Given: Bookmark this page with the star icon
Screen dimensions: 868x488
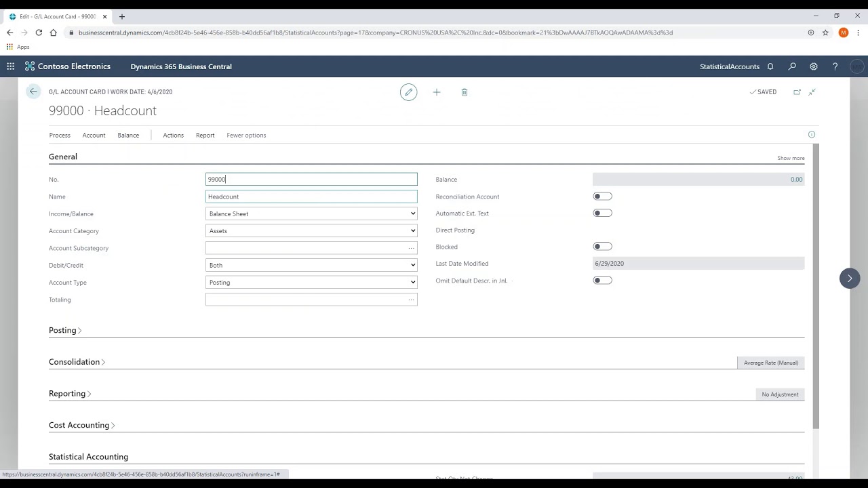Looking at the screenshot, I should (825, 33).
